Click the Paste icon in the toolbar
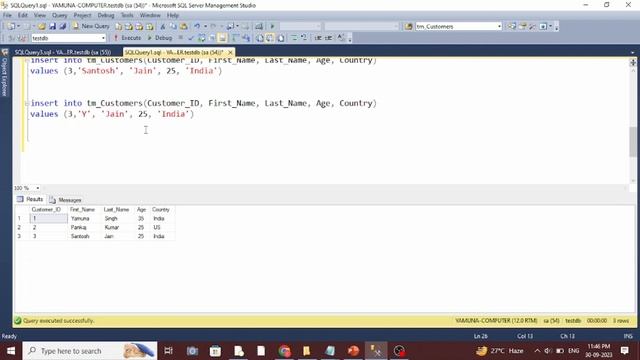Screen dimensions: 640x360 (184, 26)
